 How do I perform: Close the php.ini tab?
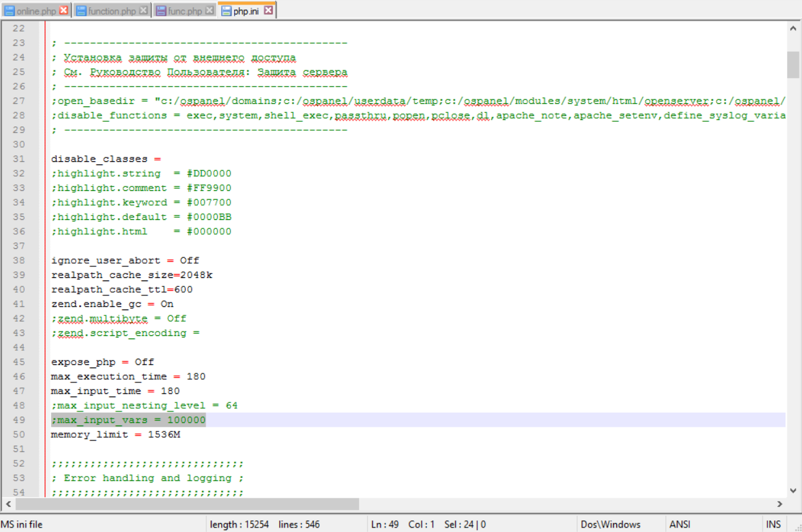tap(268, 11)
